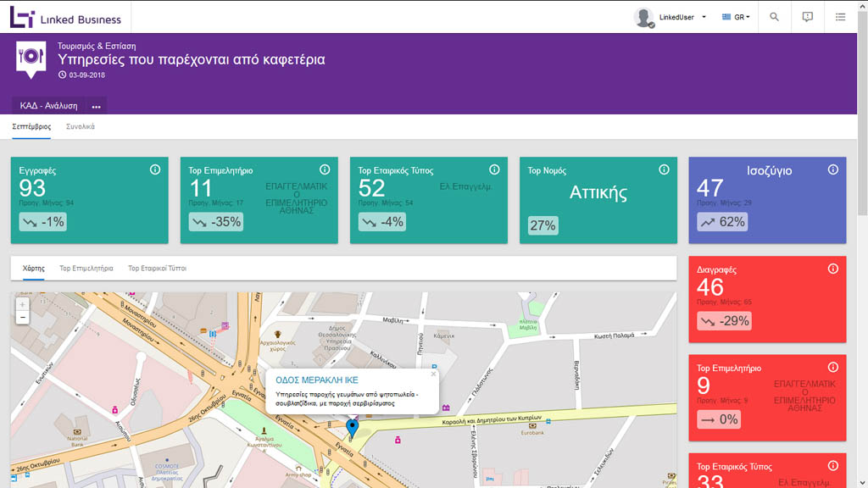Click the 03-09-2018 date label
The image size is (868, 488).
tap(87, 75)
